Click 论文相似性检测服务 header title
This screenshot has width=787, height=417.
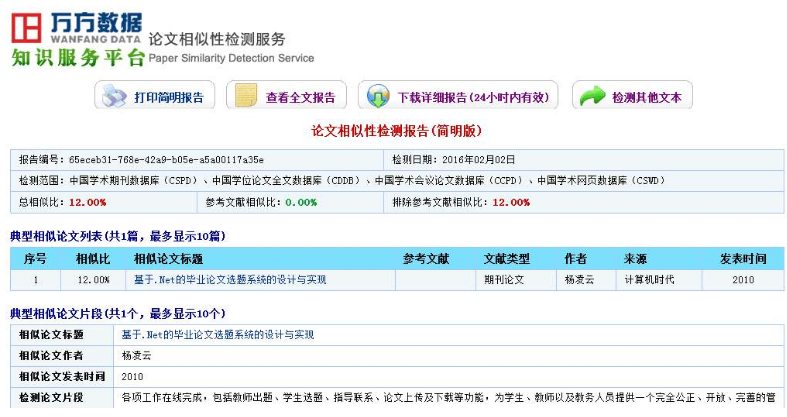click(217, 39)
